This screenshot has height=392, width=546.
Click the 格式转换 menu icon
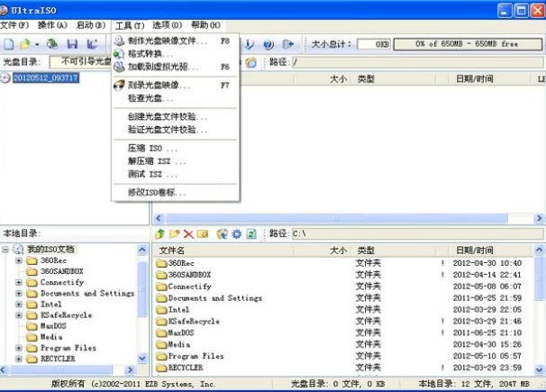(x=119, y=53)
